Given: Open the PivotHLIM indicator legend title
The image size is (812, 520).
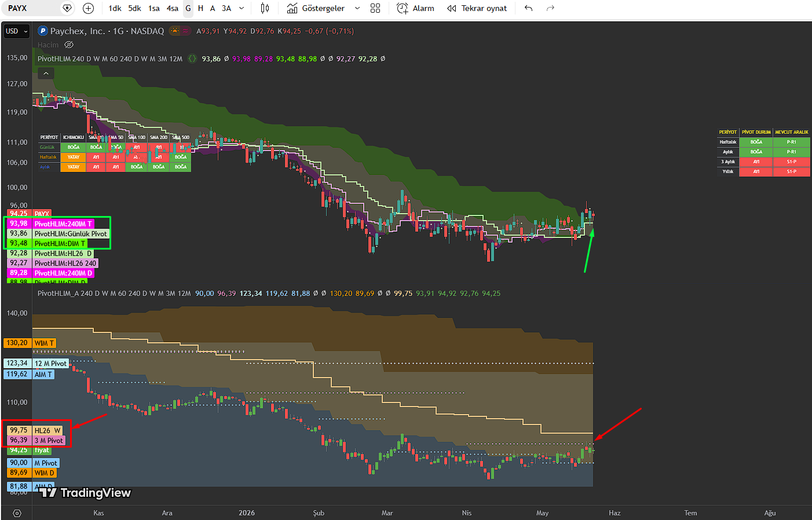Looking at the screenshot, I should [x=110, y=58].
